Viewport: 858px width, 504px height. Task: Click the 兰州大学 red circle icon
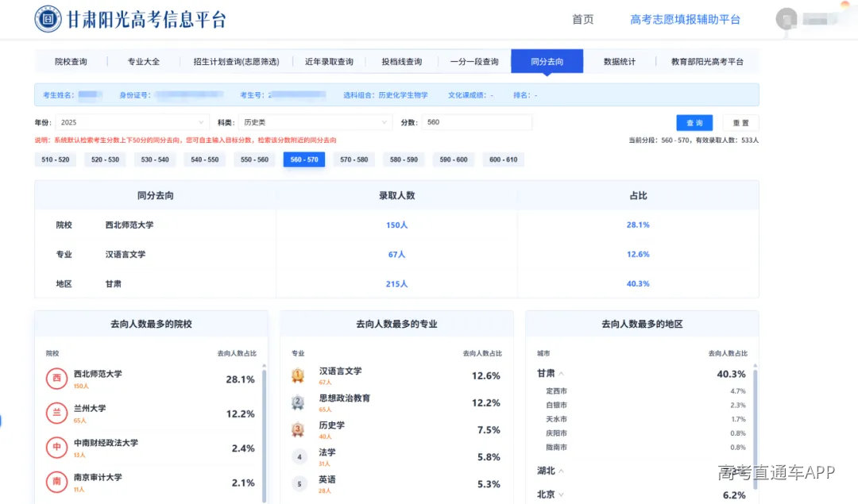56,413
